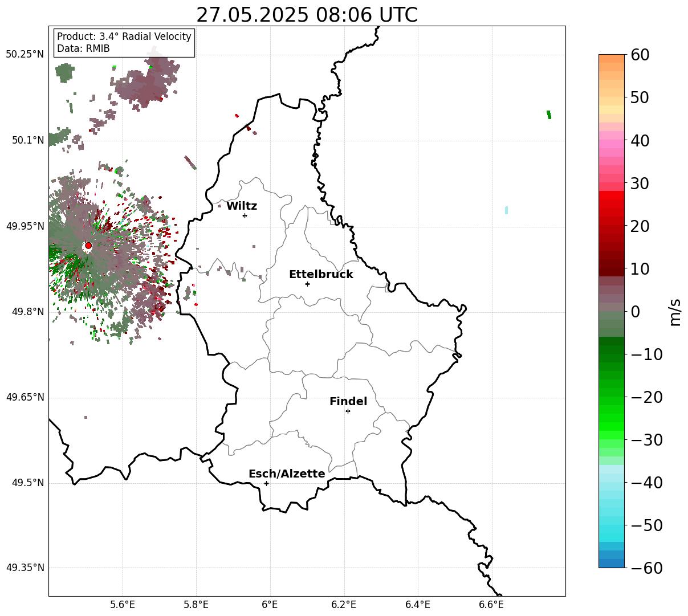This screenshot has height=616, width=688.
Task: Click the red radar site marker
Action: pyautogui.click(x=88, y=246)
